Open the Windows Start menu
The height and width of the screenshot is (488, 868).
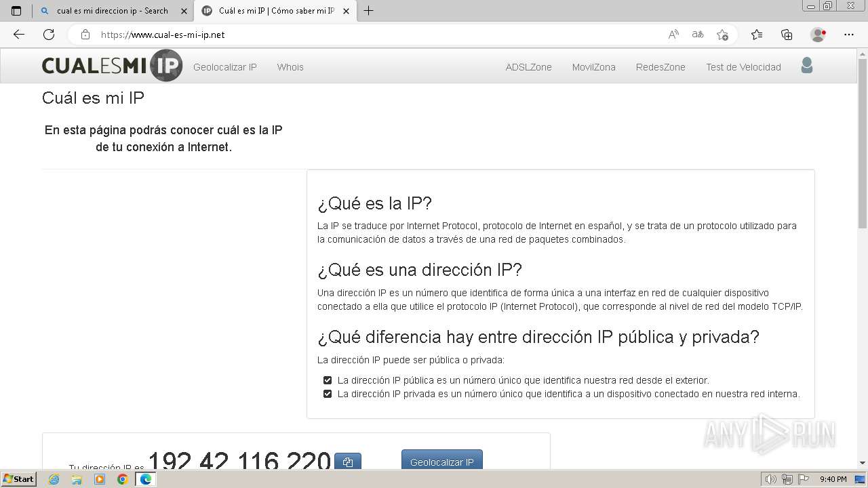point(19,479)
